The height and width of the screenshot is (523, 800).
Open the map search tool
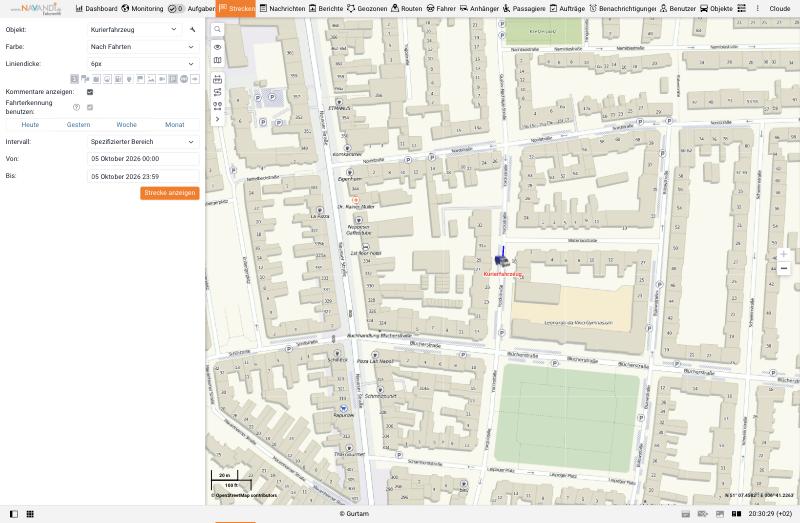(x=217, y=30)
